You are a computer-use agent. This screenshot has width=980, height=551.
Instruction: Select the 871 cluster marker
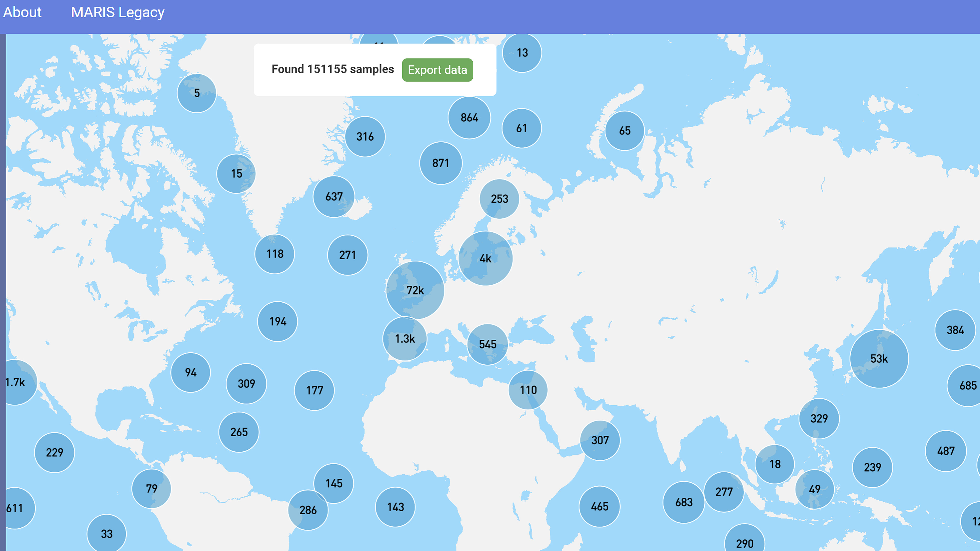coord(441,163)
